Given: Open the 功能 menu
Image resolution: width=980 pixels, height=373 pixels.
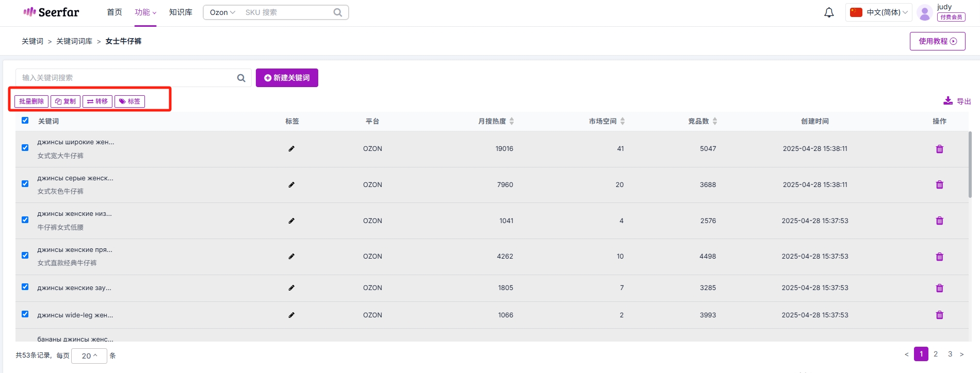Looking at the screenshot, I should tap(145, 12).
